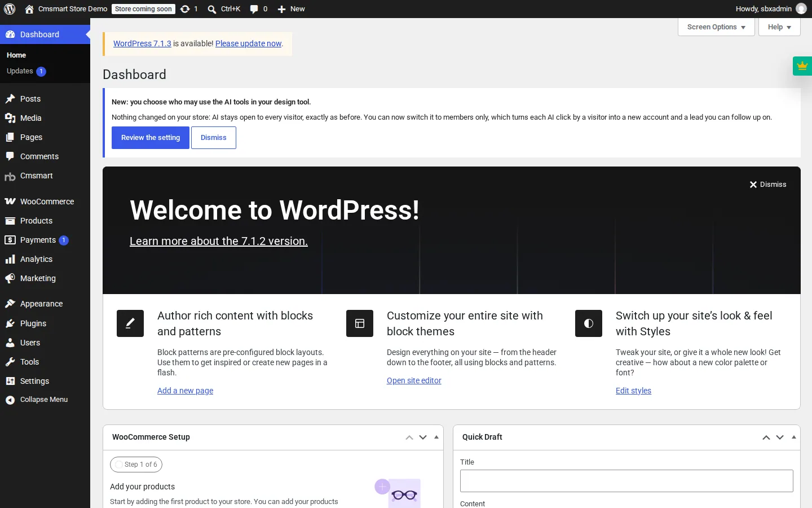The image size is (812, 508).
Task: Click the Quick Draft Title input field
Action: coord(626,481)
